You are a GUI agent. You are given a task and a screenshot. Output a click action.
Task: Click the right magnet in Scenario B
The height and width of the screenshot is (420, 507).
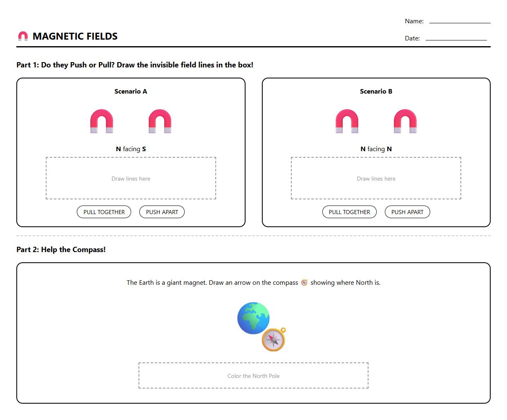(405, 121)
